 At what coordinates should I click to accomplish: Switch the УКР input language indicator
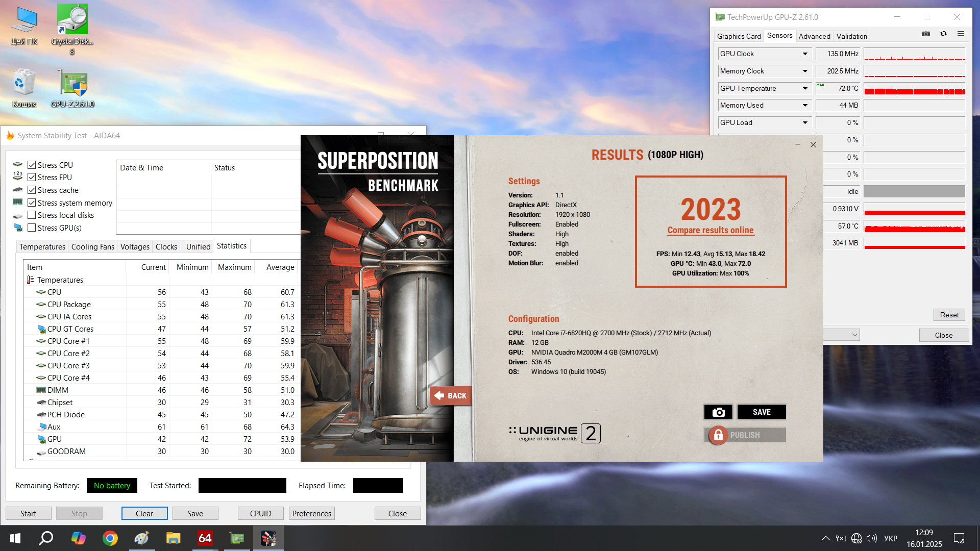coord(891,538)
